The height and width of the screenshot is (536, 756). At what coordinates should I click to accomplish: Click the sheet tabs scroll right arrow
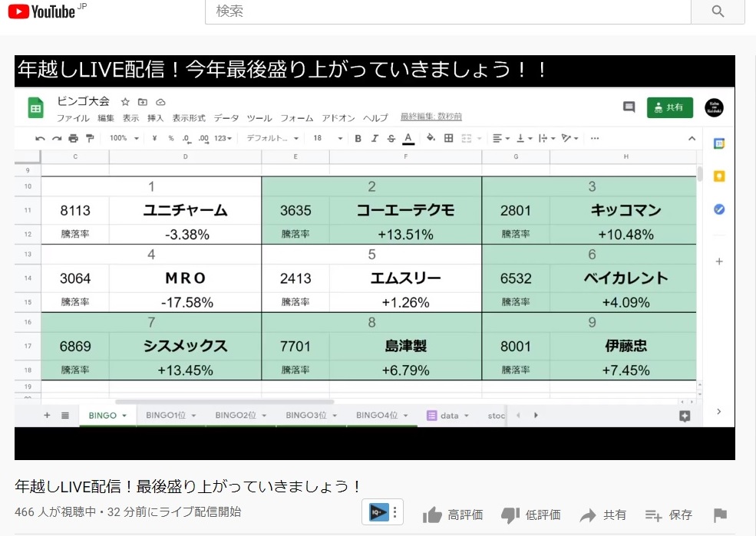tap(536, 415)
